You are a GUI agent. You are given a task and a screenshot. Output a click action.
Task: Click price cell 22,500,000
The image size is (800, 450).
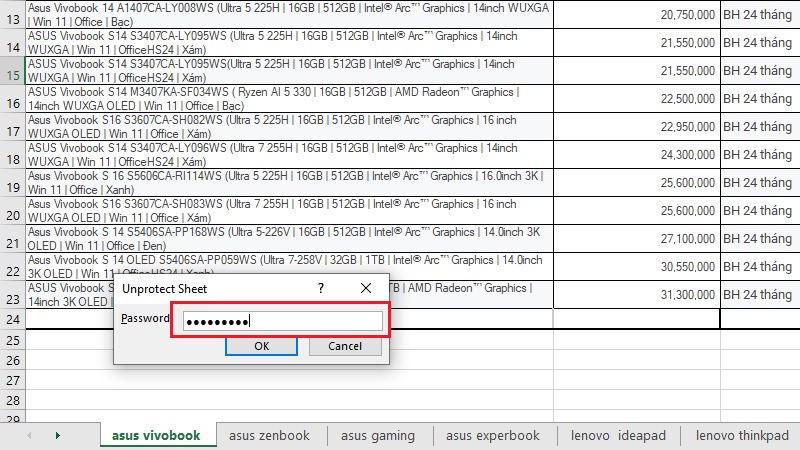pos(637,98)
